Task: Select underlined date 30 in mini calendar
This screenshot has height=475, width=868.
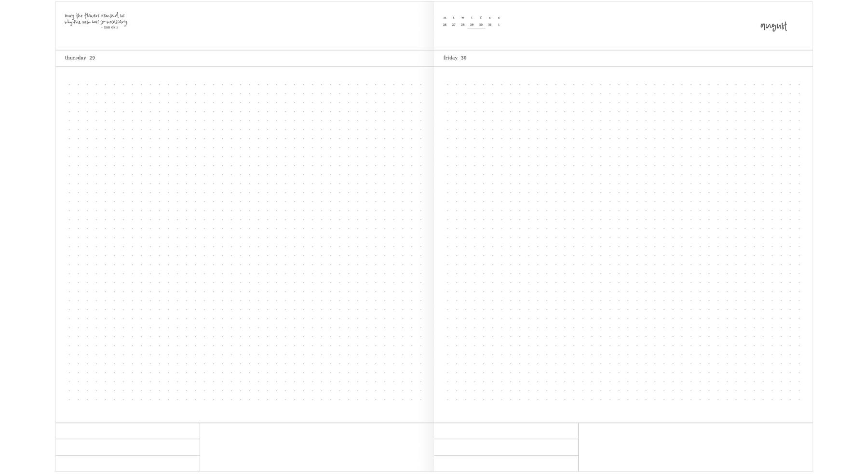Action: [x=481, y=25]
